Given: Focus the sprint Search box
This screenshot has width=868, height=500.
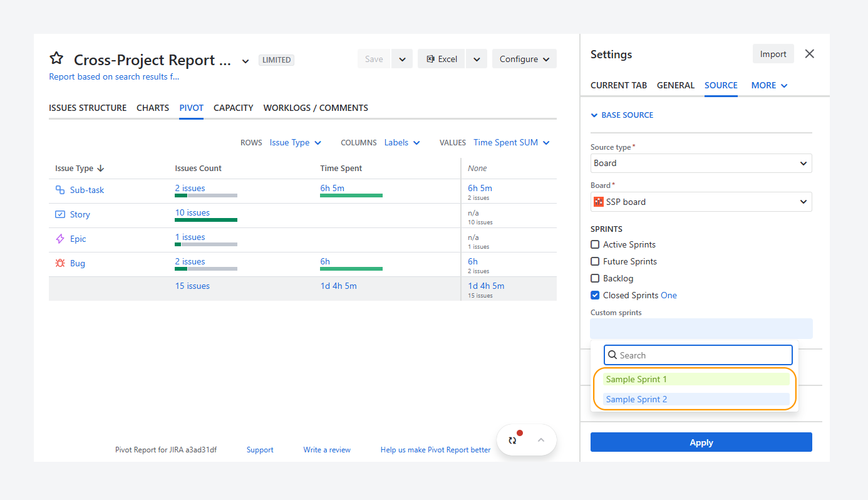Looking at the screenshot, I should (698, 355).
